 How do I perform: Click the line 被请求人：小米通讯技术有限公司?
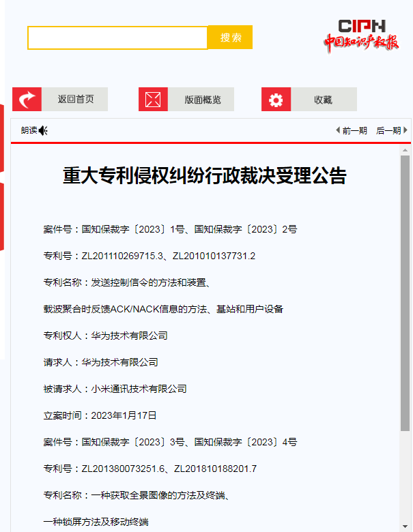(115, 389)
